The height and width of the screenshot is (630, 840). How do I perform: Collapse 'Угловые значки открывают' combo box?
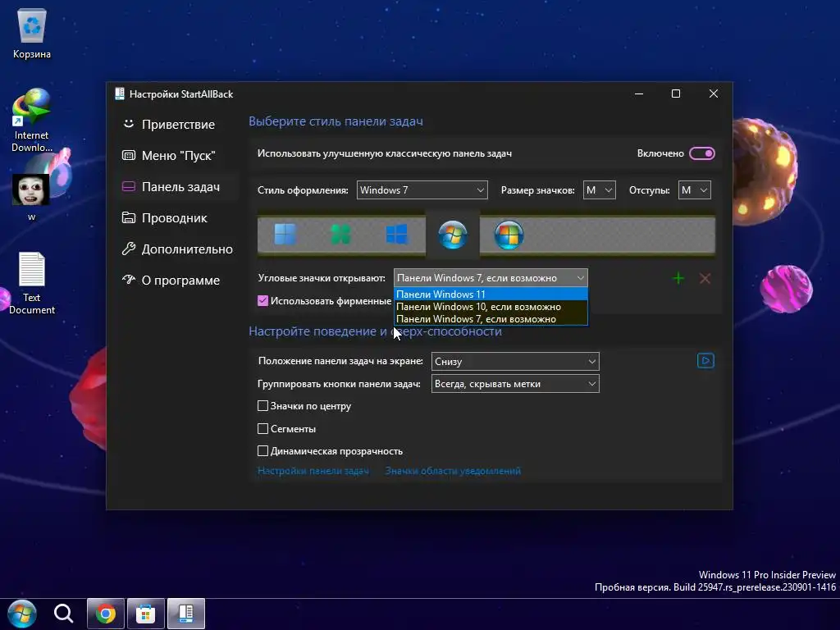491,278
